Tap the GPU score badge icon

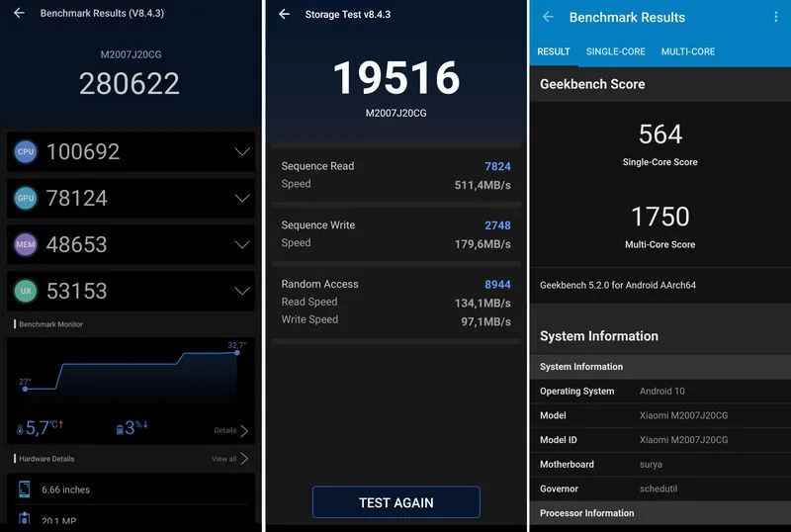pos(26,198)
